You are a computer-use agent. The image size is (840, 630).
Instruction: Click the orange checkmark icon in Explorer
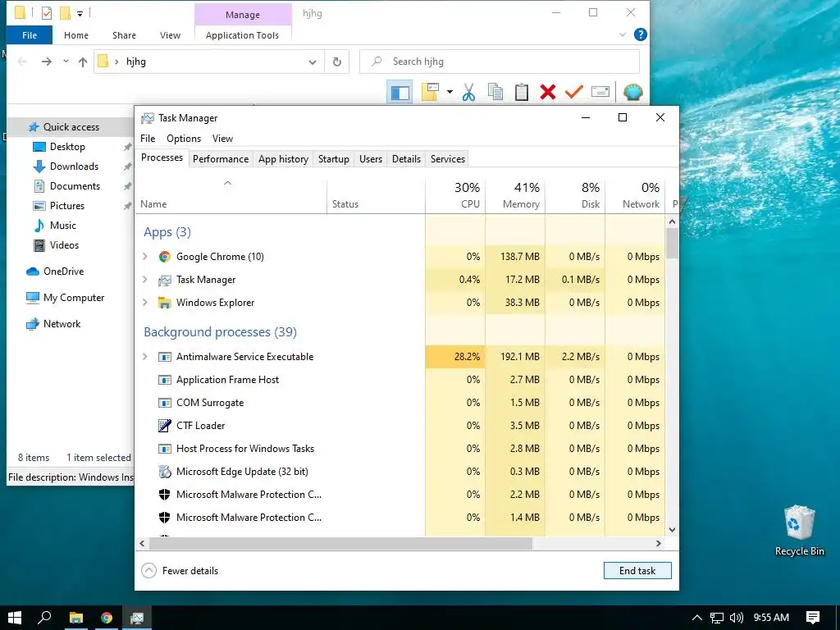tap(573, 92)
